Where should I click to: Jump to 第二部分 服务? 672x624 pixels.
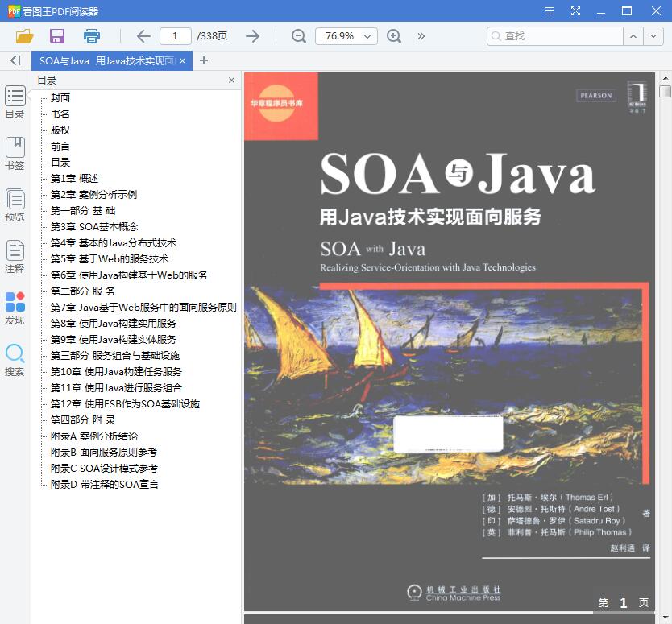(x=83, y=291)
